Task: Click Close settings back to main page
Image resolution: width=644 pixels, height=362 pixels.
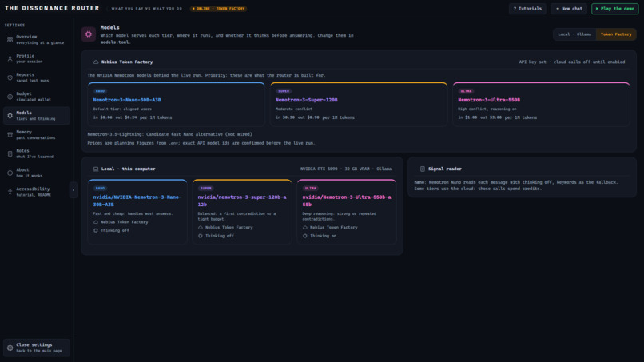Action: (37, 348)
